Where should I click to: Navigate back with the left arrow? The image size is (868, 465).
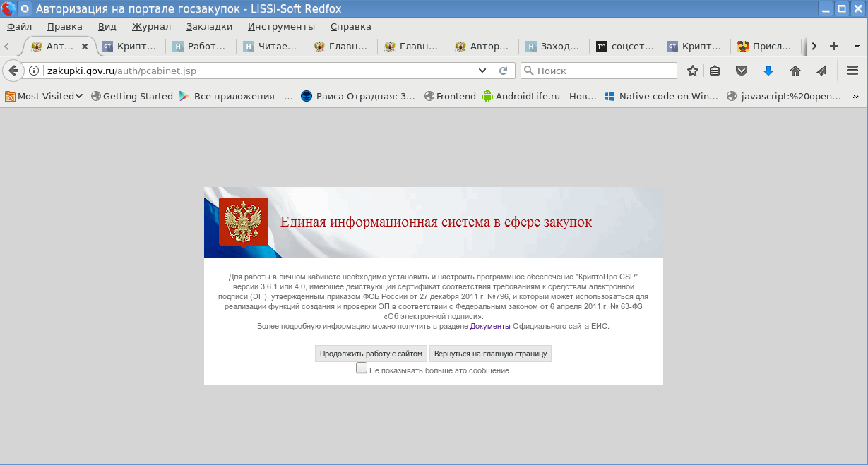click(13, 71)
